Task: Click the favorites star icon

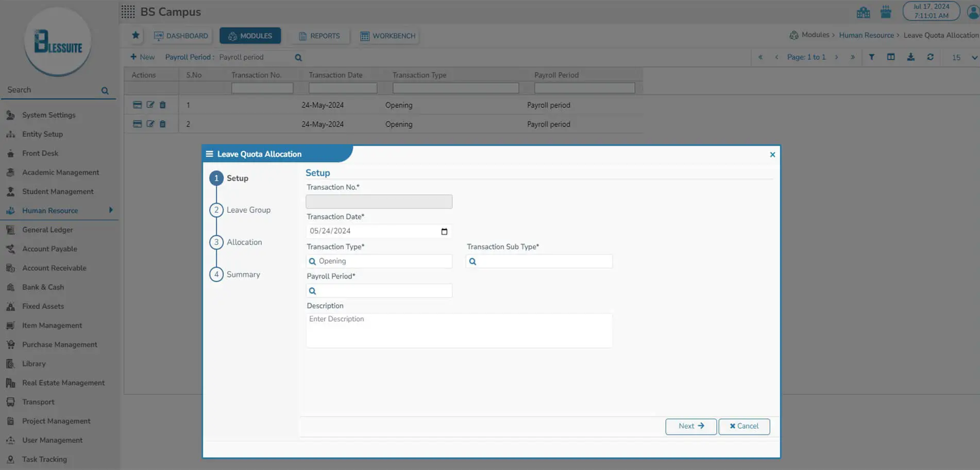Action: tap(136, 36)
